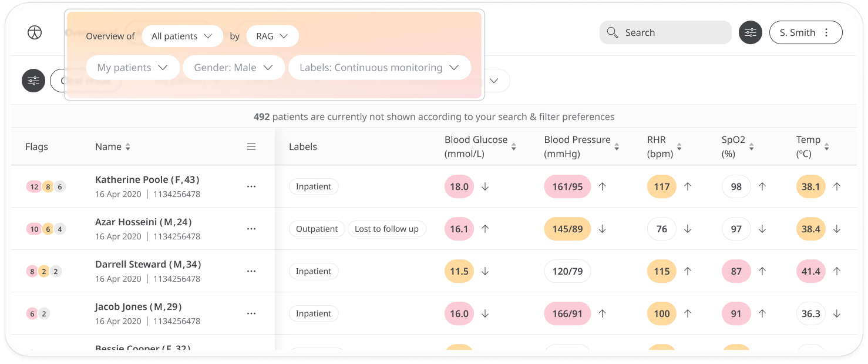This screenshot has width=868, height=364.
Task: Sort patients by the Temp column arrows
Action: 826,147
